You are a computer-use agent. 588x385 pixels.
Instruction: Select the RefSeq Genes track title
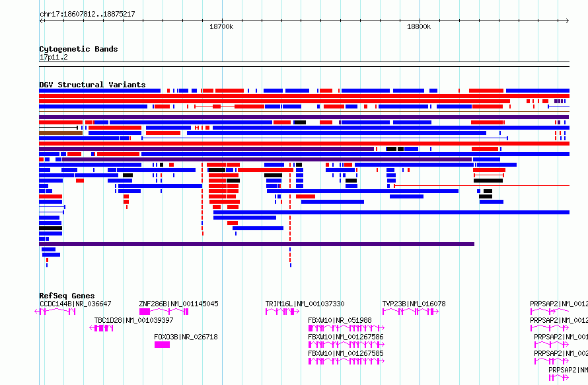(x=67, y=296)
